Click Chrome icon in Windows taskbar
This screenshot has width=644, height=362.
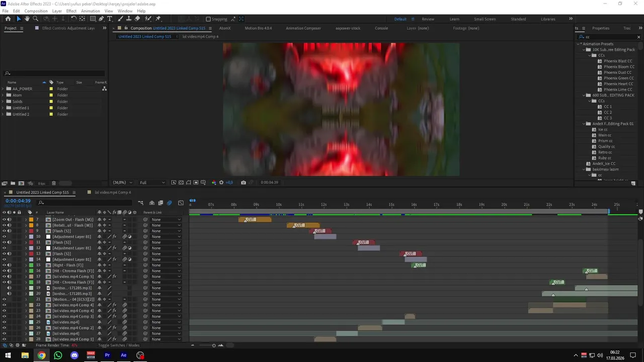click(x=41, y=355)
